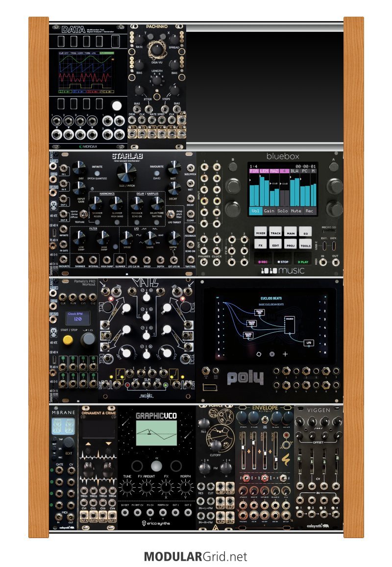Click the square icon on the Poly screen
This screenshot has height=567, width=392.
click(259, 354)
